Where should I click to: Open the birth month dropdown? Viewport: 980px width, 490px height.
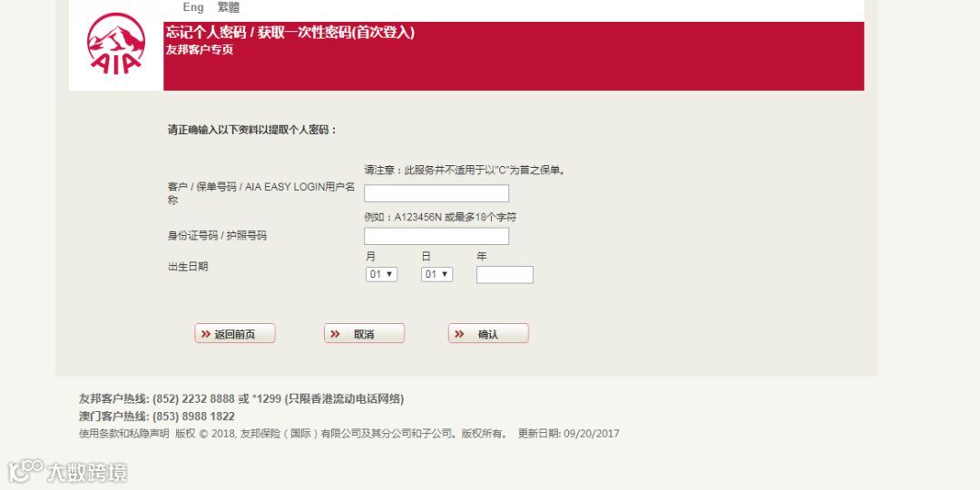pyautogui.click(x=381, y=274)
